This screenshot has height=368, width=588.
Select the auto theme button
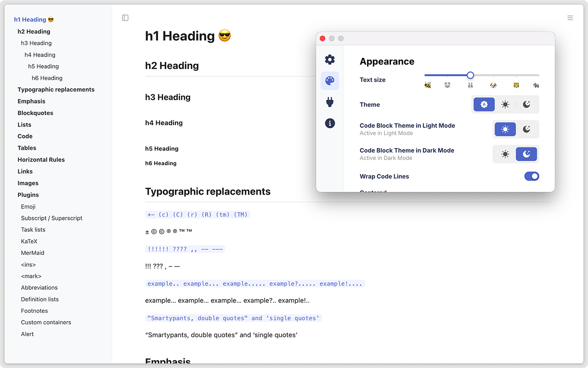click(x=484, y=104)
